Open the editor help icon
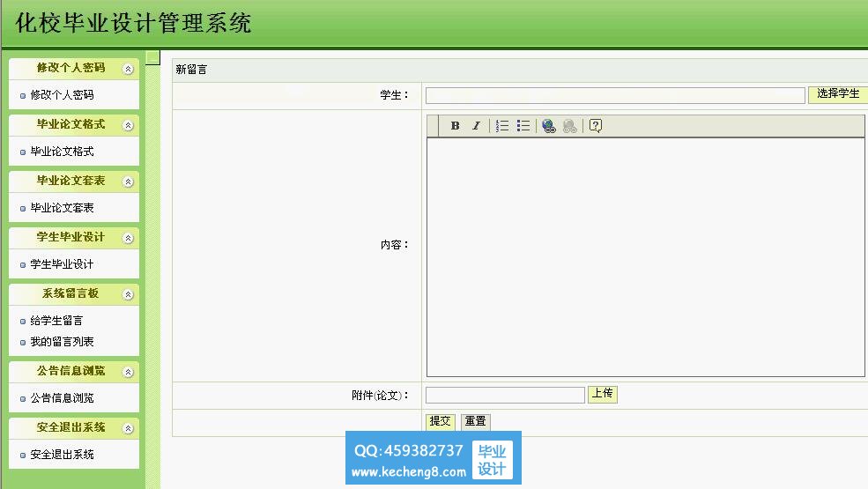This screenshot has width=868, height=489. click(x=596, y=126)
